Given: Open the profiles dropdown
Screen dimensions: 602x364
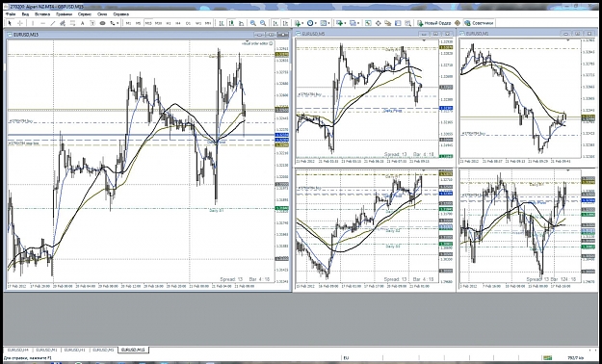Looking at the screenshot, I should point(353,23).
